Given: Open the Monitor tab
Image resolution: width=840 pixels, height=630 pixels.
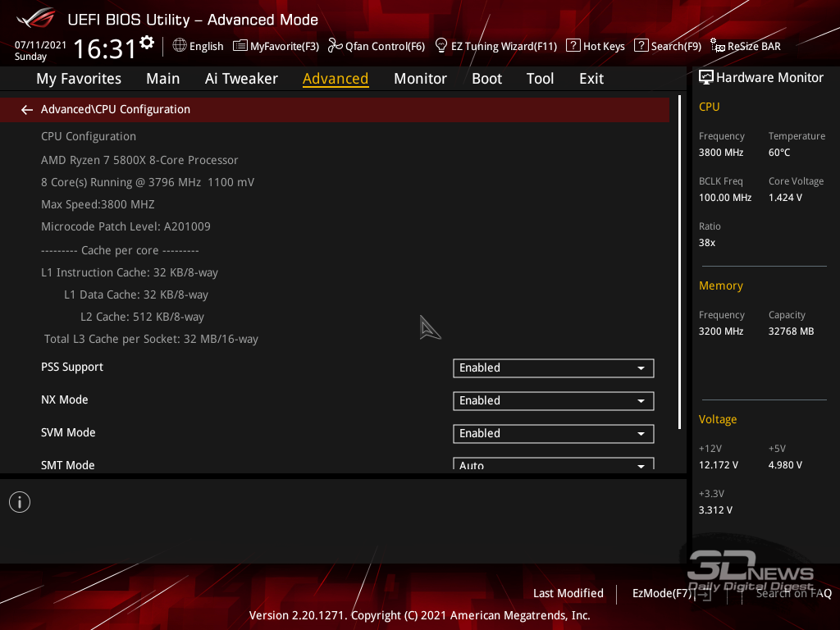Looking at the screenshot, I should pyautogui.click(x=420, y=79).
